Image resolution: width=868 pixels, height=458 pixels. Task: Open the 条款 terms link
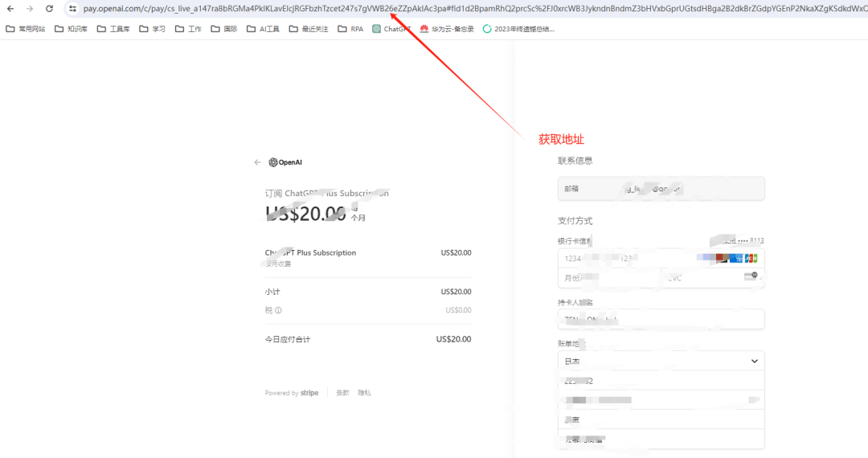pos(342,393)
